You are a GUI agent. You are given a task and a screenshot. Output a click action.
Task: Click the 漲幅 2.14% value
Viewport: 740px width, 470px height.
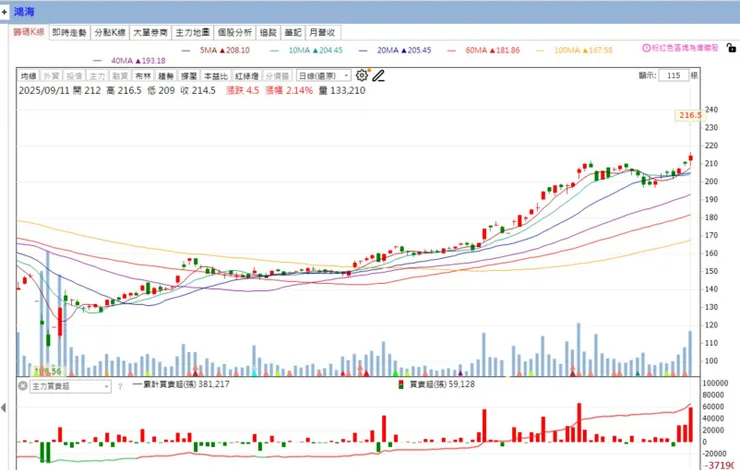click(288, 91)
